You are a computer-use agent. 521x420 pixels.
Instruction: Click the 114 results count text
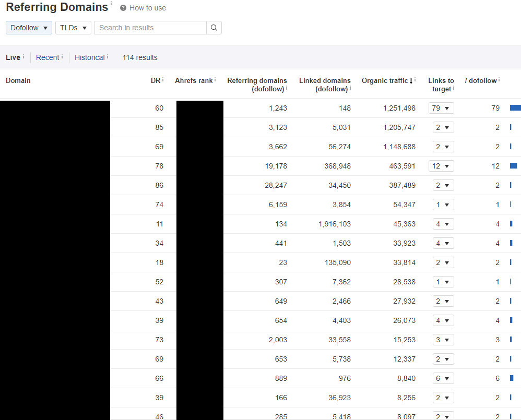coord(140,57)
